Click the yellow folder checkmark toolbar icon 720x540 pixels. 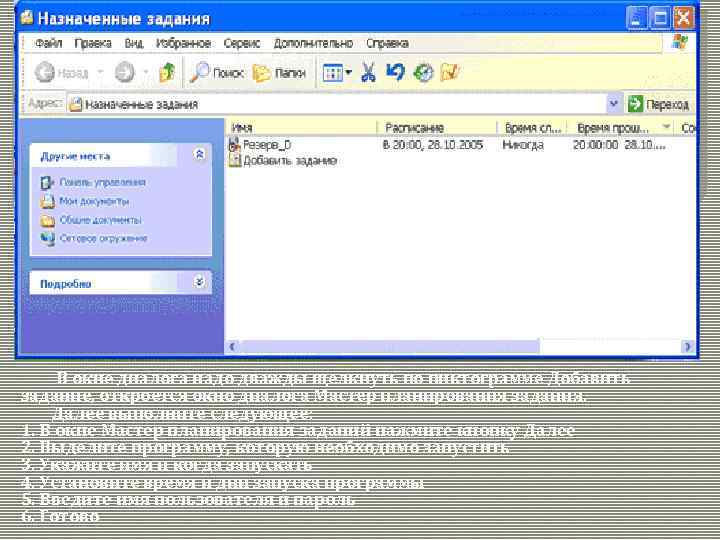tap(450, 72)
